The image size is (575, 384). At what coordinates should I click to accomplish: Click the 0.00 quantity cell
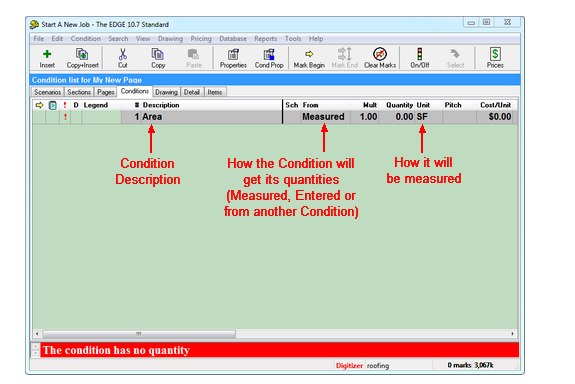click(397, 117)
